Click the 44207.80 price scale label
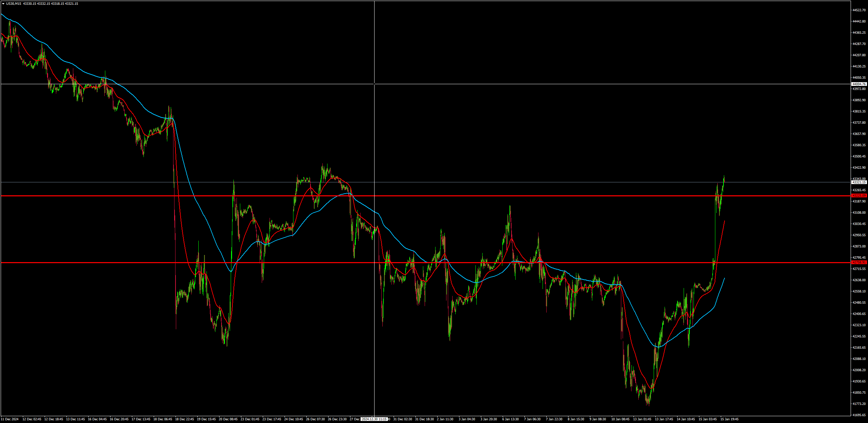The width and height of the screenshot is (868, 423). tap(859, 55)
